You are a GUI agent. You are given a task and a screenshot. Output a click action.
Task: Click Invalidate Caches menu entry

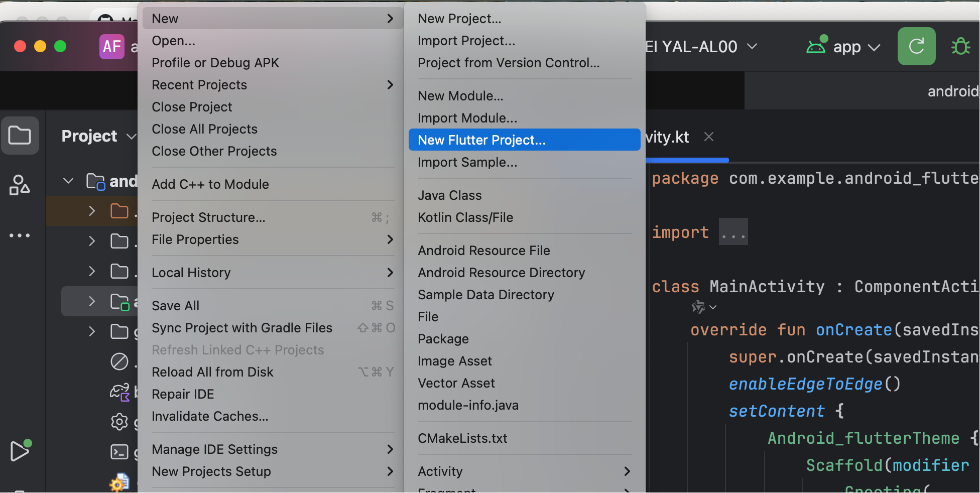pos(210,416)
